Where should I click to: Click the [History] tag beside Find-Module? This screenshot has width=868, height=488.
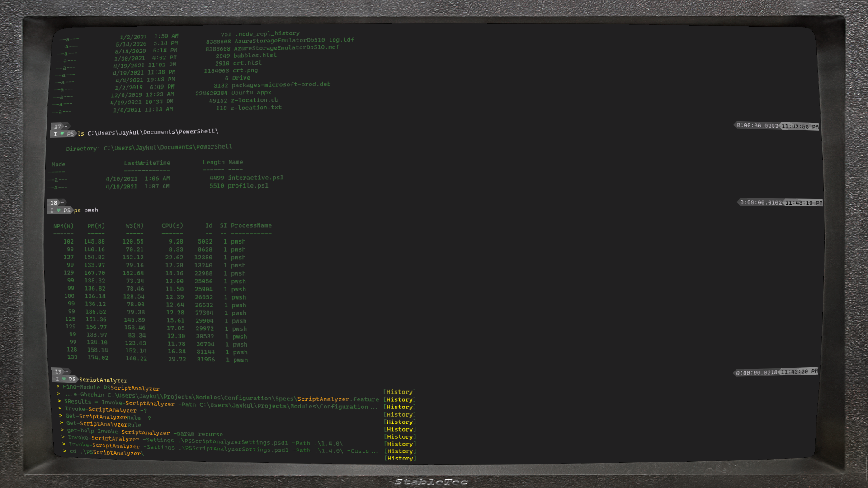point(400,392)
